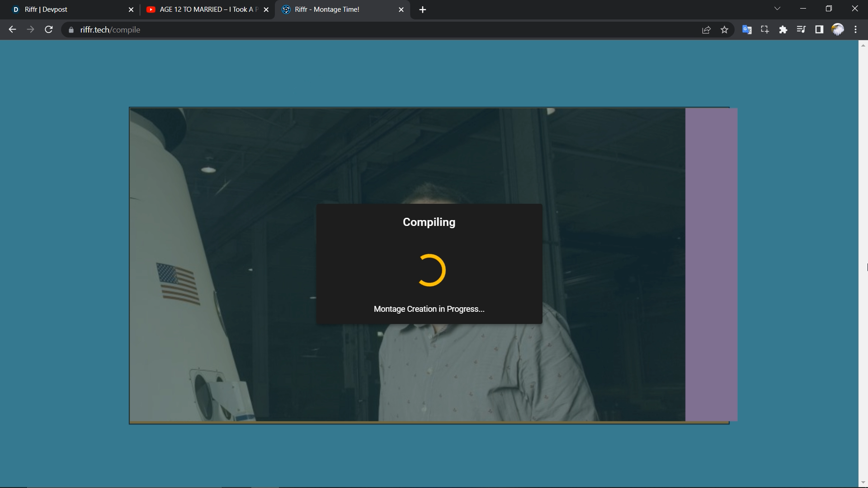Viewport: 868px width, 488px height.
Task: Open media controls icon in toolbar
Action: click(x=801, y=30)
